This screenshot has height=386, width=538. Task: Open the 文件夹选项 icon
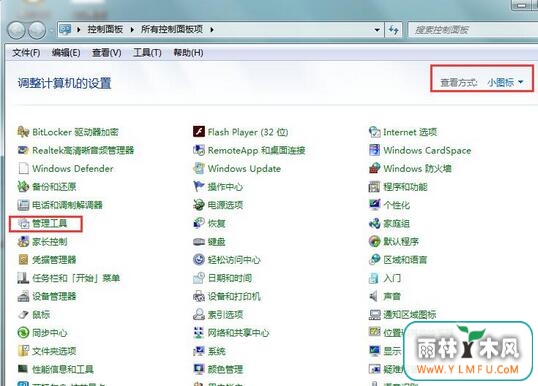tap(23, 351)
